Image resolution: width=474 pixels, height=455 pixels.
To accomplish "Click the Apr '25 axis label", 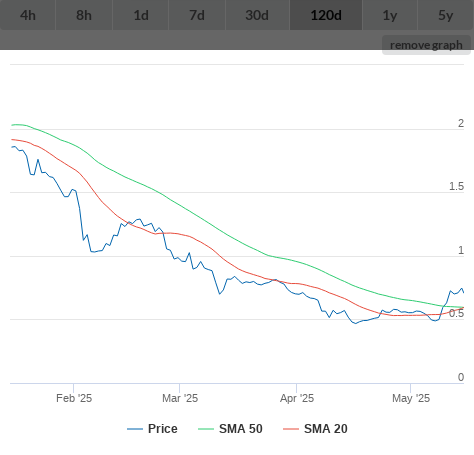I will (x=297, y=398).
